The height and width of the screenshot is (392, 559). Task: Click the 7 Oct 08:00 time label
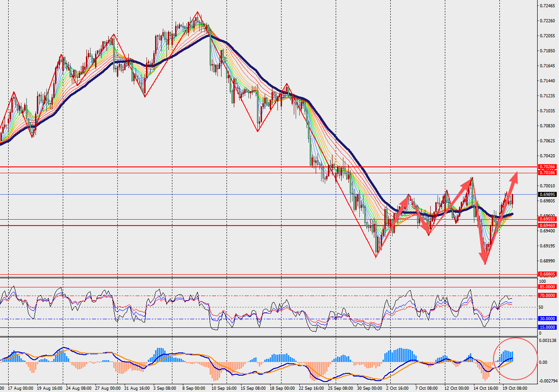[426, 389]
